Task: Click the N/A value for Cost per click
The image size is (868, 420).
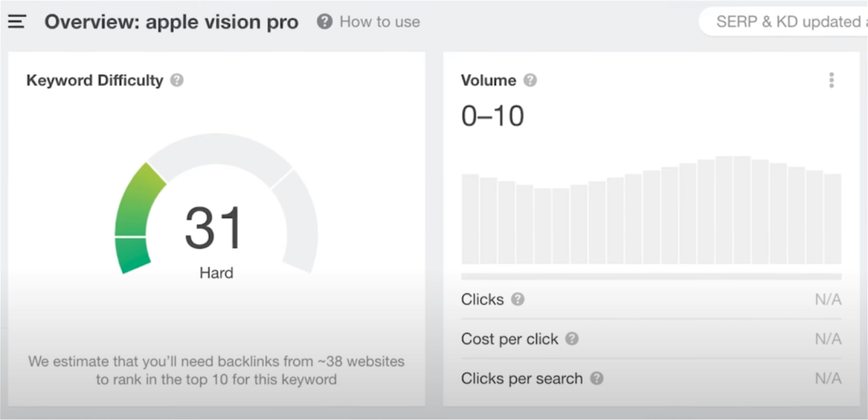Action: click(828, 339)
